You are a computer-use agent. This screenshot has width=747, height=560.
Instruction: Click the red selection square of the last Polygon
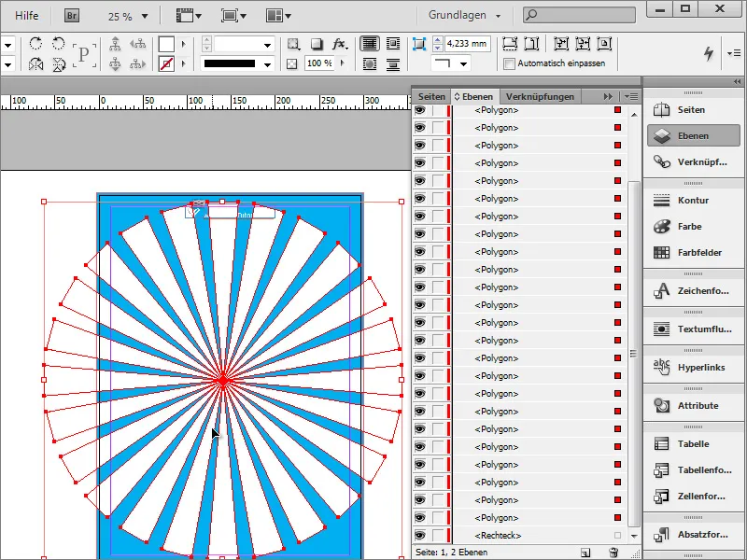tap(617, 518)
